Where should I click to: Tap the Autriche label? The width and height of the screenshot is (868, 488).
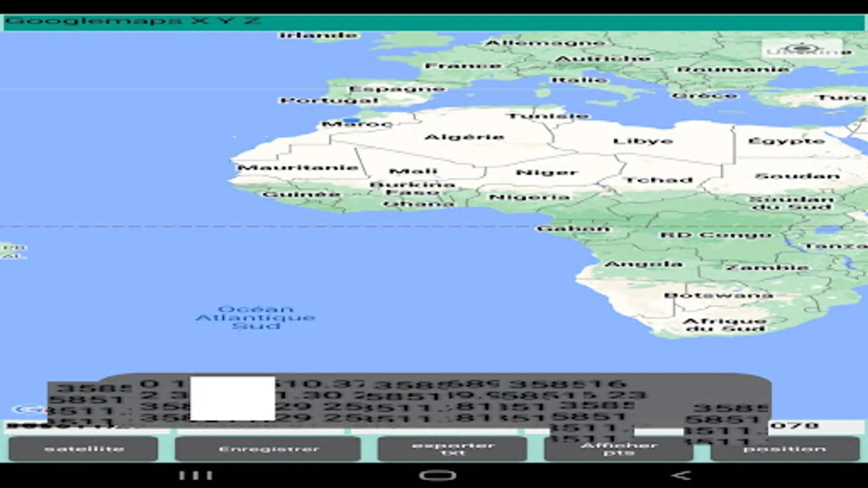coord(603,59)
